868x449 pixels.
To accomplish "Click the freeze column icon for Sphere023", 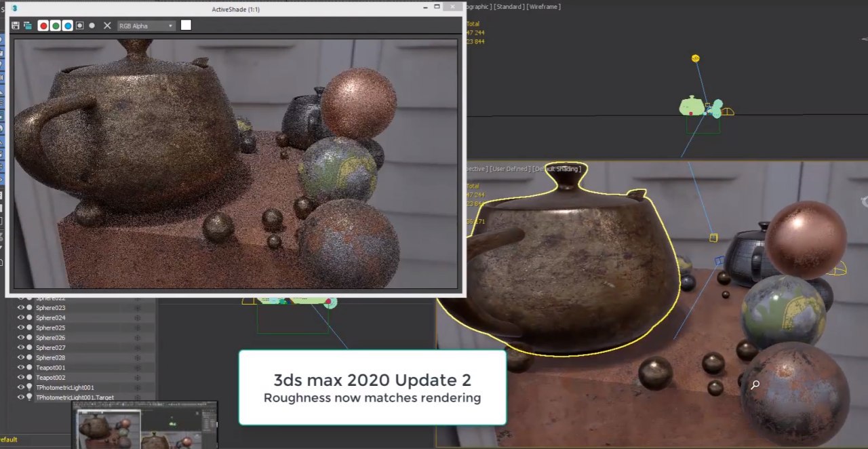I will pyautogui.click(x=138, y=308).
